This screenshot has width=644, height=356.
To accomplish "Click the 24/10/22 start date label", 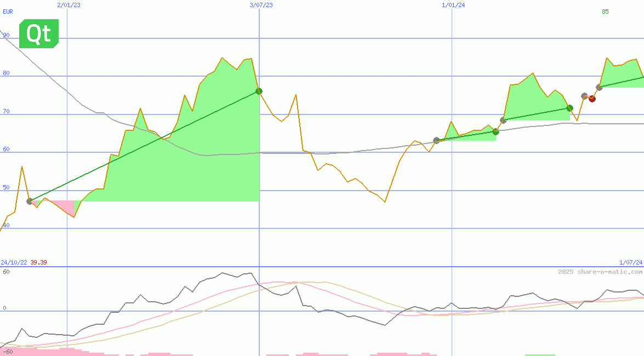I will coord(14,262).
